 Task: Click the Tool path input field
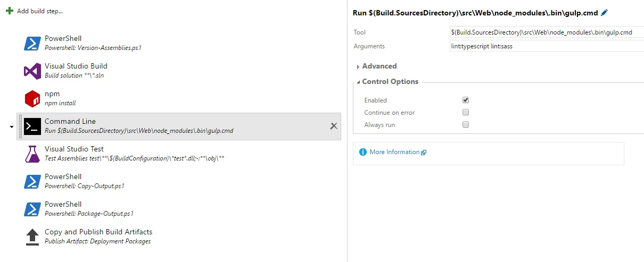pos(546,32)
